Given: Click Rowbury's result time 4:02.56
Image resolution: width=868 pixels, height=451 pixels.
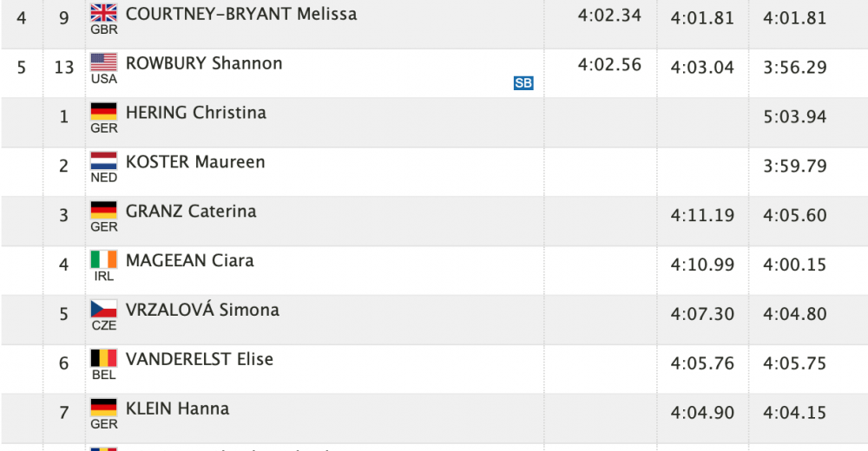Looking at the screenshot, I should coord(609,65).
